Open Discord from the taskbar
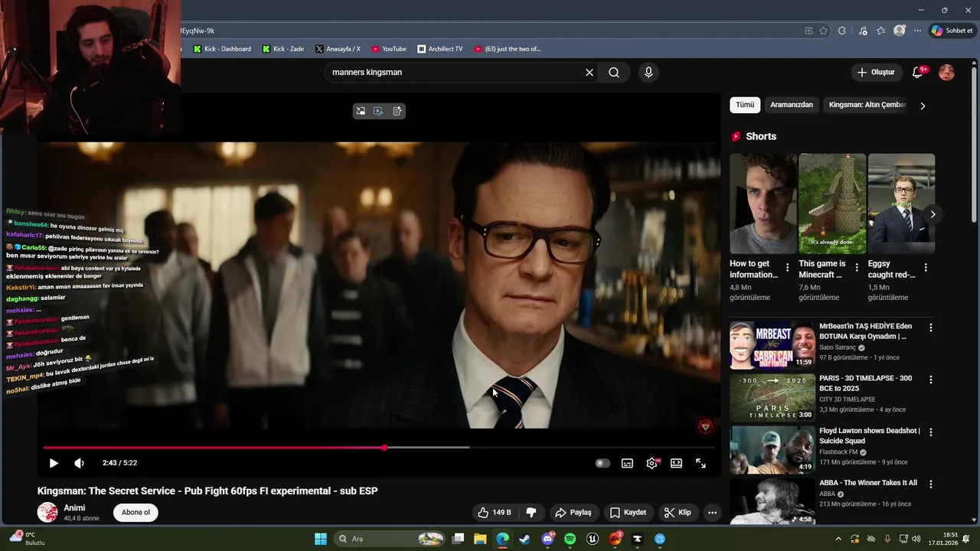Image resolution: width=980 pixels, height=551 pixels. click(x=547, y=539)
